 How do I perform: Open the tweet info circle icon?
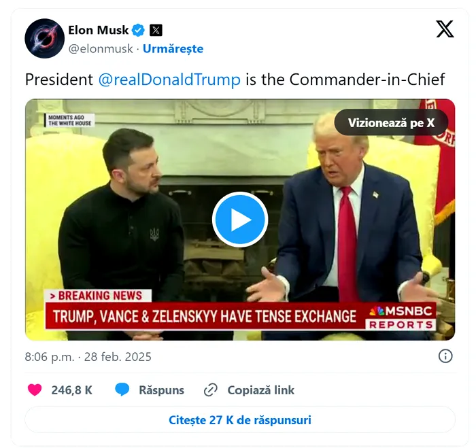click(x=445, y=356)
